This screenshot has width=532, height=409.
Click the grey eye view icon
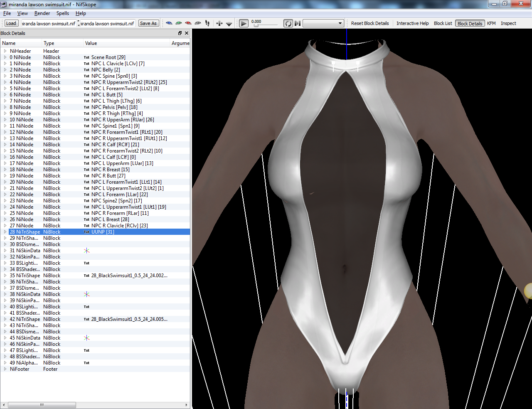198,23
